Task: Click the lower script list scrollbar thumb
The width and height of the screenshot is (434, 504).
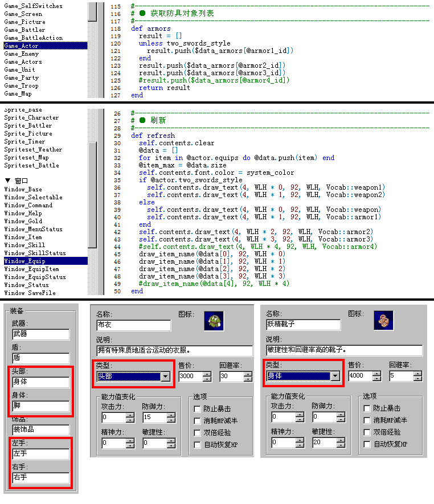Action: [x=92, y=195]
